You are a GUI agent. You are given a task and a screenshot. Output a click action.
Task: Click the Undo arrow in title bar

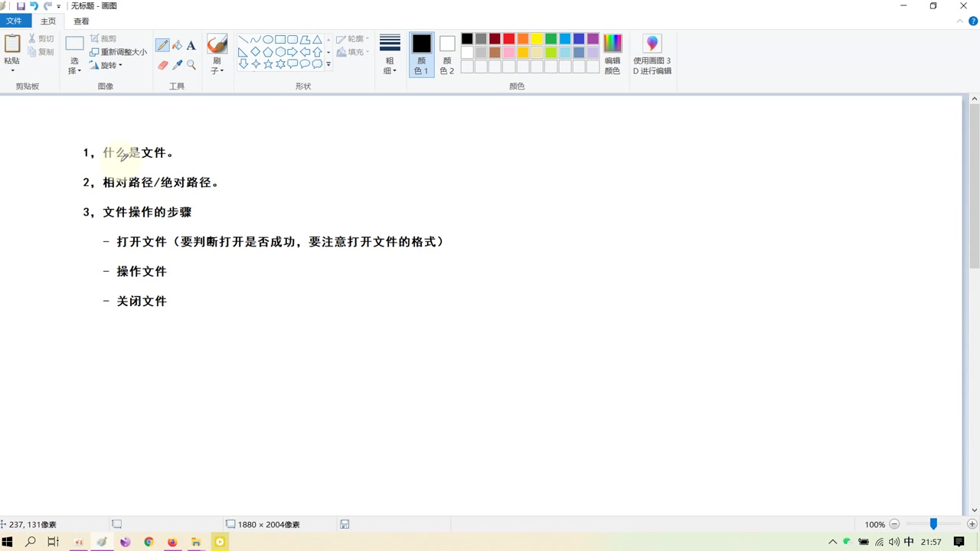(x=34, y=6)
